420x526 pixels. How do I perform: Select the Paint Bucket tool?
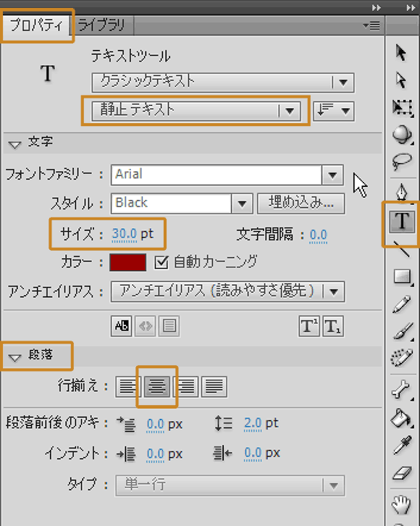(402, 418)
